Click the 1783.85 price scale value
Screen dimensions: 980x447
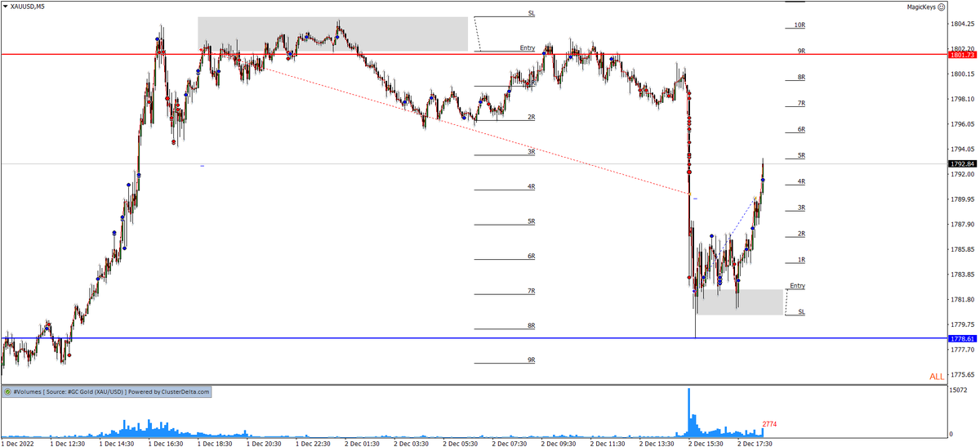962,275
